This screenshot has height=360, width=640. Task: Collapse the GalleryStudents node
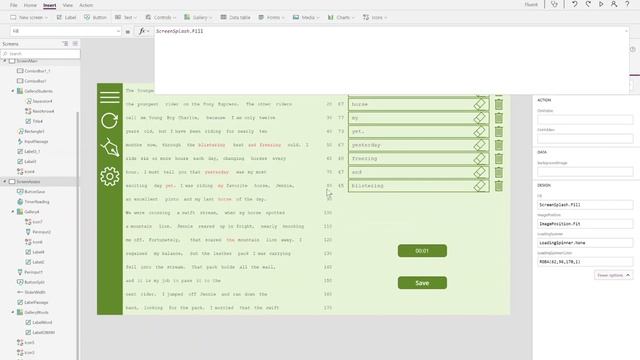(13, 91)
